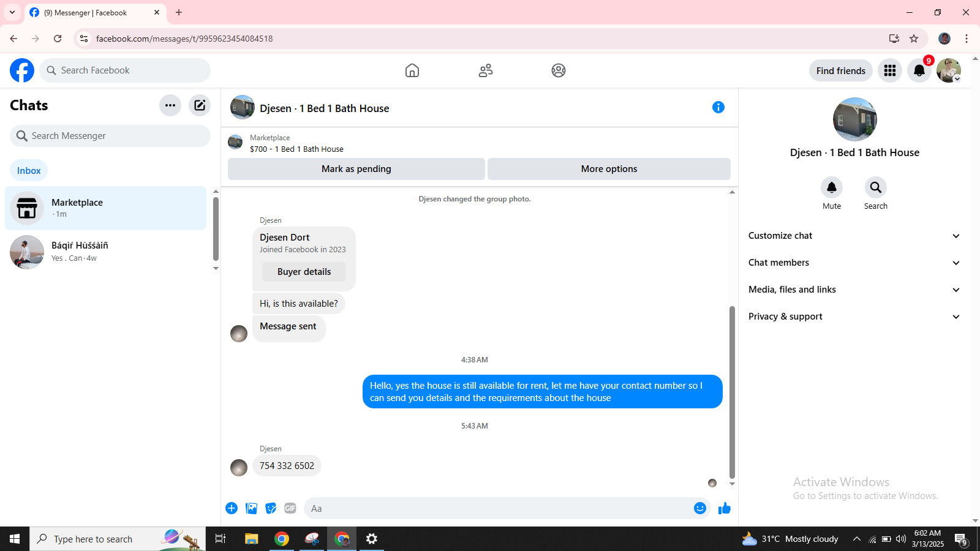The width and height of the screenshot is (980, 551).
Task: Search in conversation using magnifier icon
Action: [x=876, y=187]
